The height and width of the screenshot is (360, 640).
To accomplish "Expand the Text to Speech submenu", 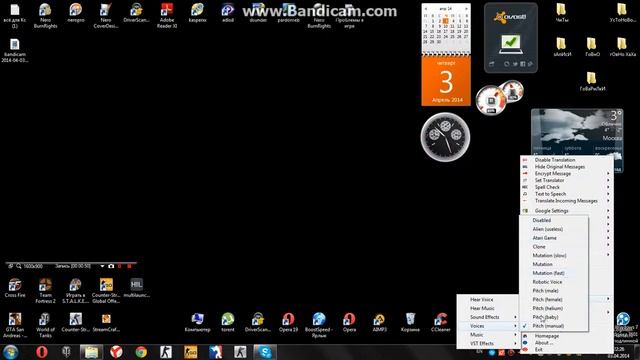I will tap(567, 194).
